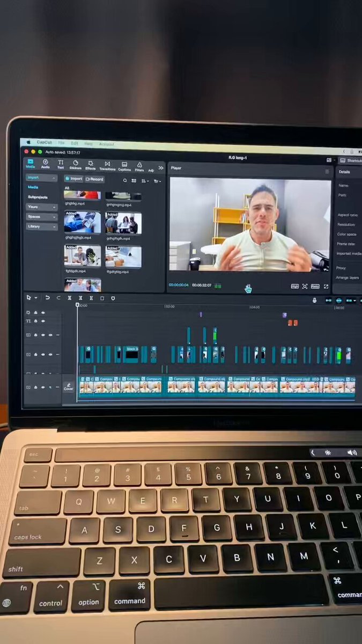Lock the third overlay track
This screenshot has height=644, width=362.
(36, 335)
